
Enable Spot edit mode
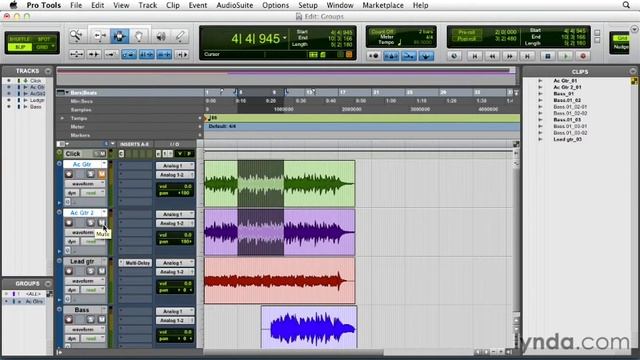pos(44,39)
